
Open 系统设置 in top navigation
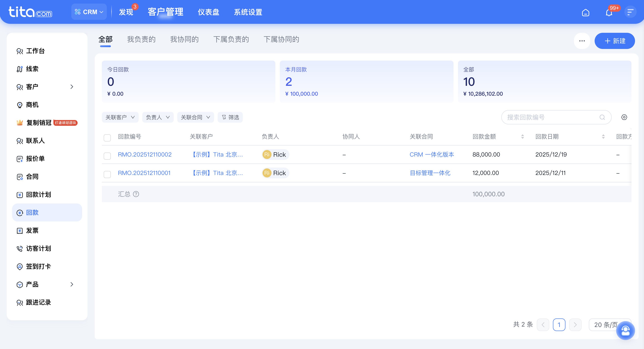point(248,12)
